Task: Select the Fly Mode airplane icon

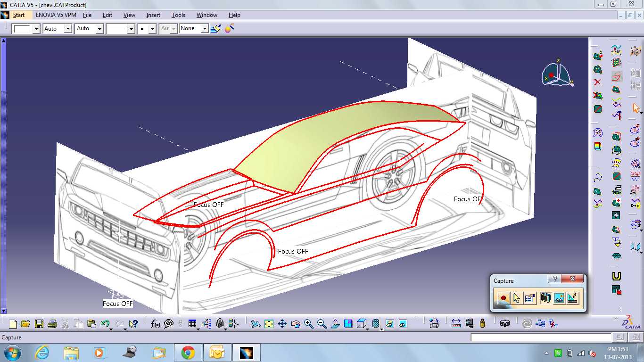Action: coord(256,324)
